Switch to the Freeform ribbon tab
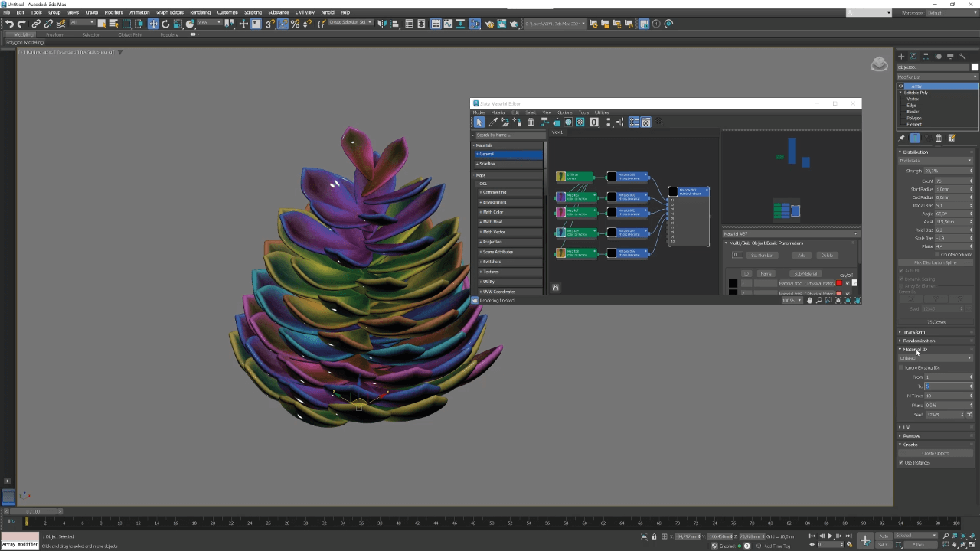The width and height of the screenshot is (980, 551). (x=55, y=34)
